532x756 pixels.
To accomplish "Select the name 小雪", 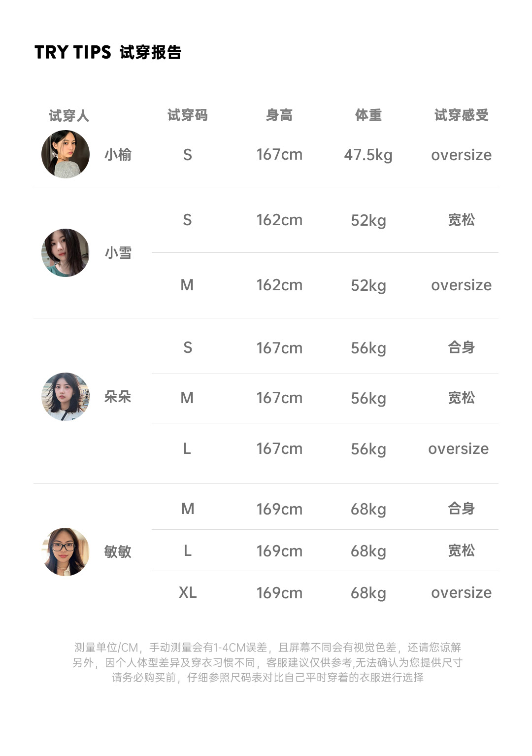I will pyautogui.click(x=118, y=253).
